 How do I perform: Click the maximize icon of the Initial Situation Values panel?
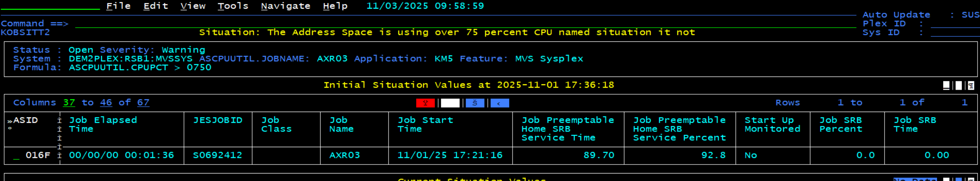pyautogui.click(x=959, y=86)
